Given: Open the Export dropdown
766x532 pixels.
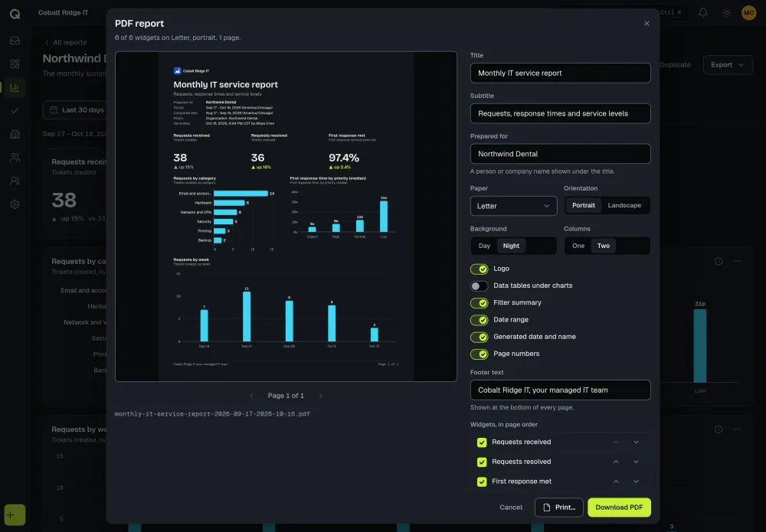Looking at the screenshot, I should (x=728, y=64).
